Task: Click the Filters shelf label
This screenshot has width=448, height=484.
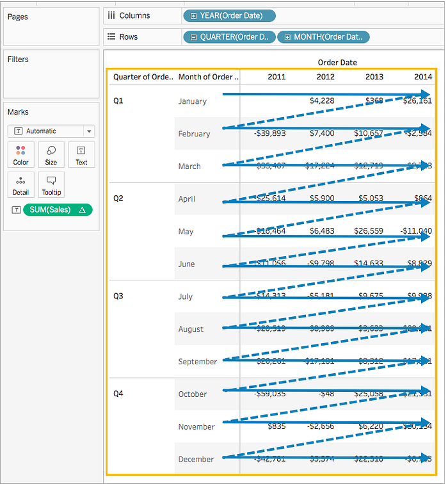Action: [x=18, y=60]
